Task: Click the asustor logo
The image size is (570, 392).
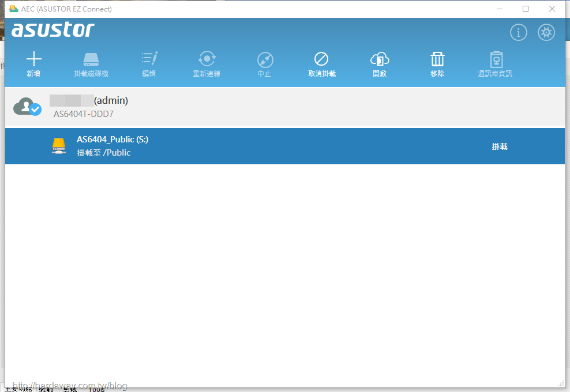Action: (53, 30)
